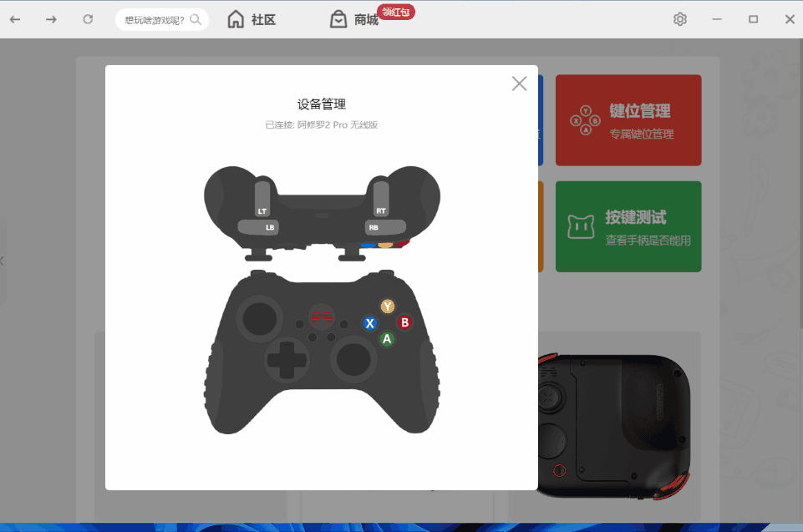Click the RB bumper on controller

375,226
